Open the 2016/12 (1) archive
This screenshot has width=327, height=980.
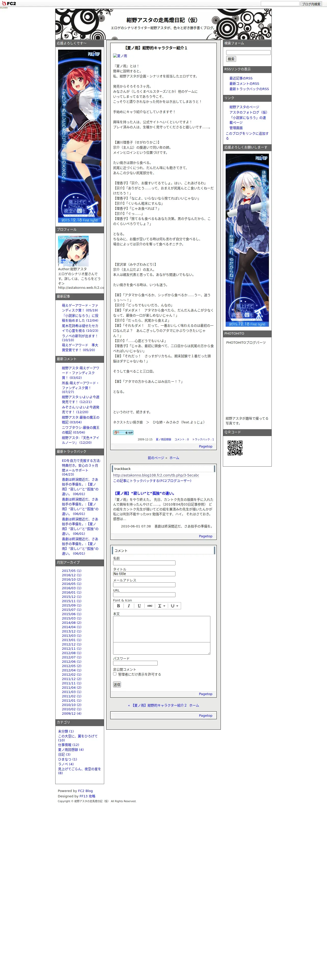tap(72, 575)
